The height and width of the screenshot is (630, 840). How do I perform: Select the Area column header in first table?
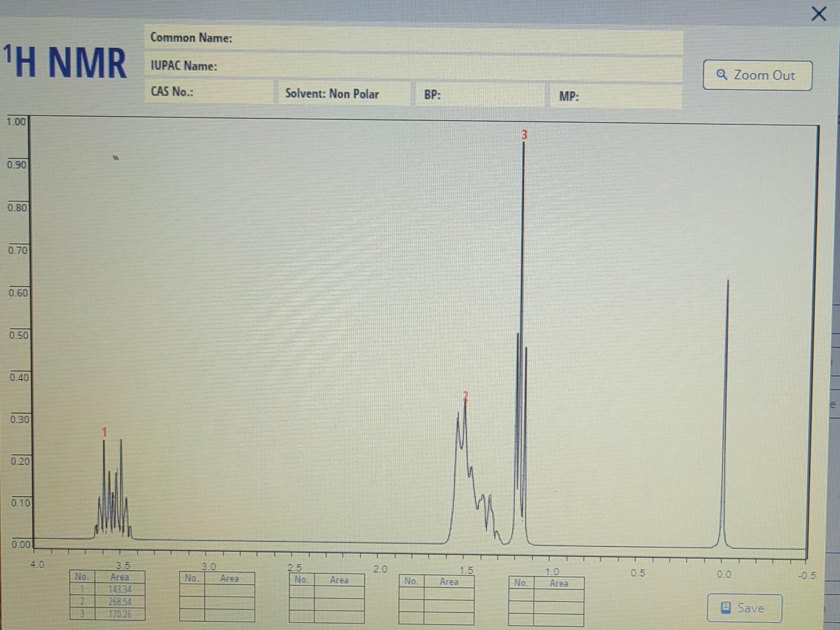120,577
